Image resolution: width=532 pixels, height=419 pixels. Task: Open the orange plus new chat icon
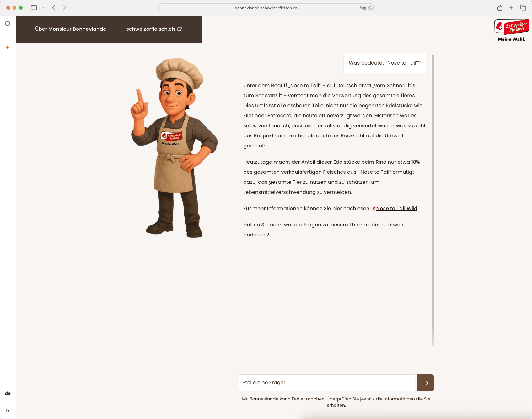pos(8,47)
